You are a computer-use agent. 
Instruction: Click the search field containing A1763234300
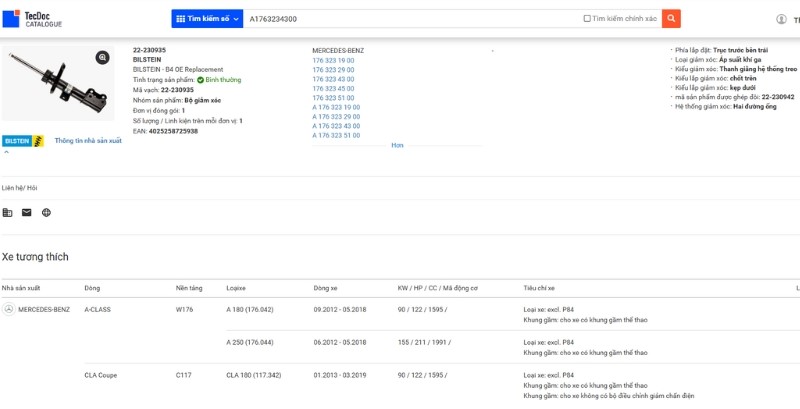(412, 19)
